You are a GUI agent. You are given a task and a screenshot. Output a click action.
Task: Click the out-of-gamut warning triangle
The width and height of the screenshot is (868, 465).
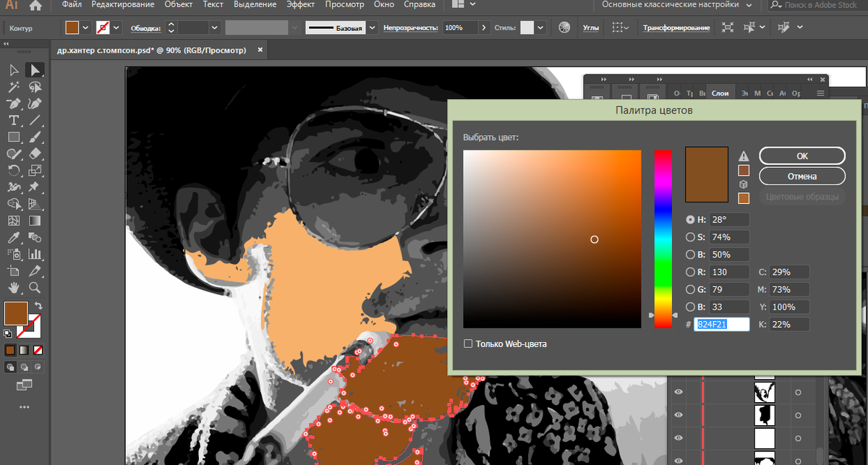(x=744, y=156)
